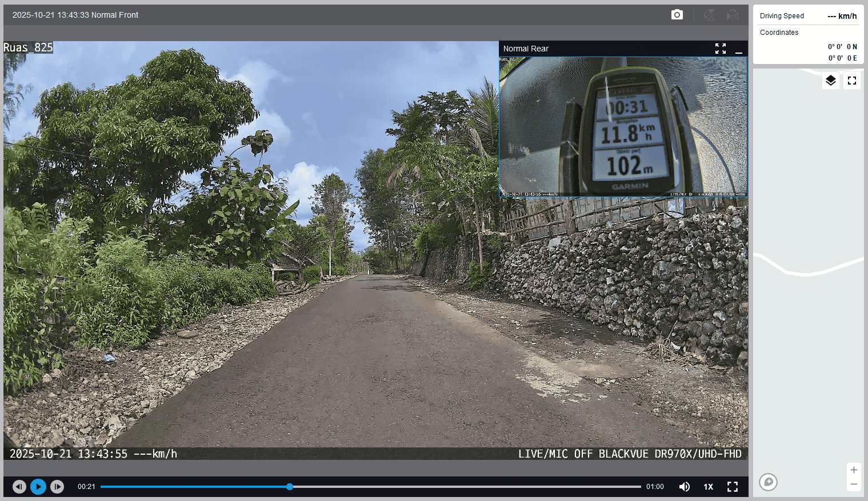Click the Normal Rear title label
The image size is (868, 501).
pyautogui.click(x=526, y=49)
